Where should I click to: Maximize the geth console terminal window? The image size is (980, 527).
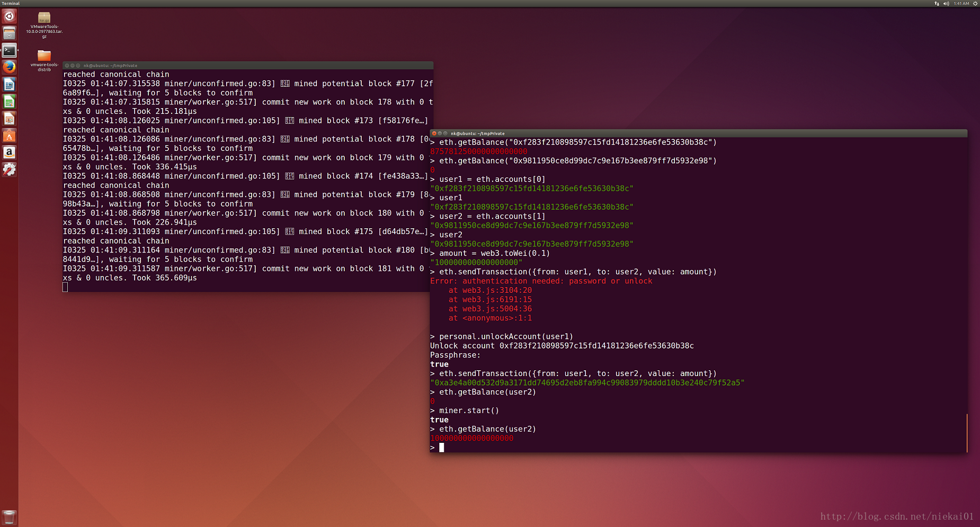446,133
